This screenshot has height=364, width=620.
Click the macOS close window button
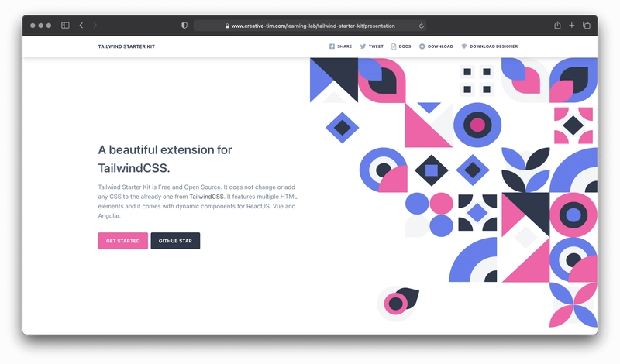[33, 26]
